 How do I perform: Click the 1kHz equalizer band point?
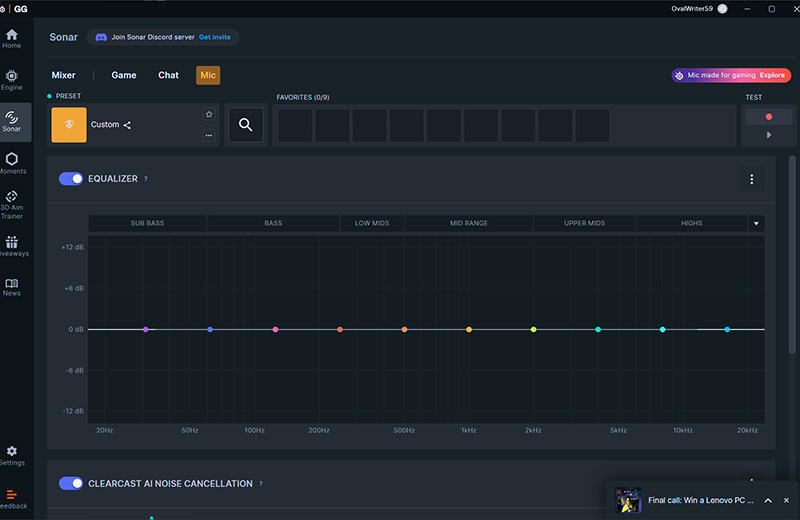tap(468, 329)
